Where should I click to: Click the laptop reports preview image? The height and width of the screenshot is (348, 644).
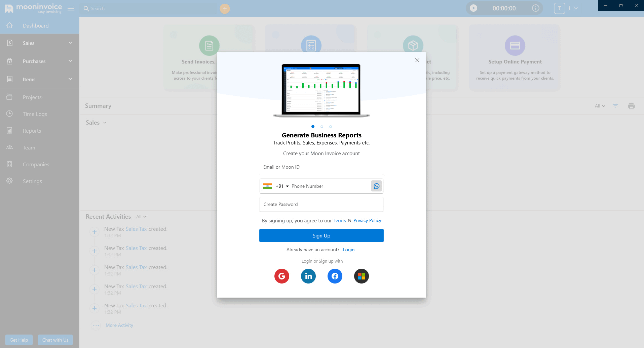(321, 90)
